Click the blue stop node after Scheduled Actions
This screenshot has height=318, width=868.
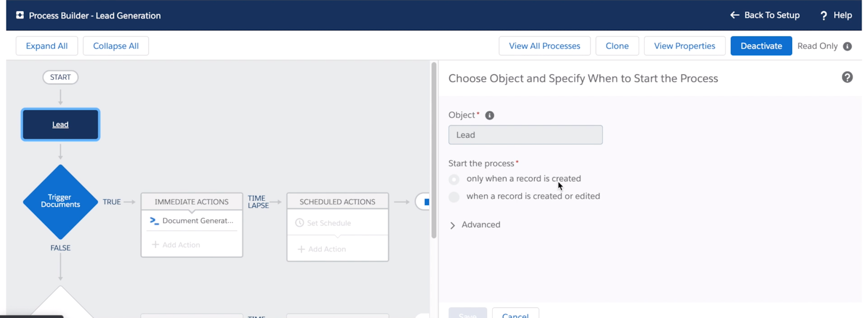click(425, 202)
